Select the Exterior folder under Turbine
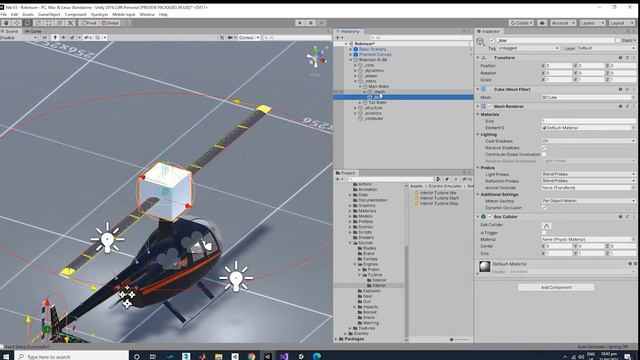The width and height of the screenshot is (640, 360). click(x=376, y=280)
